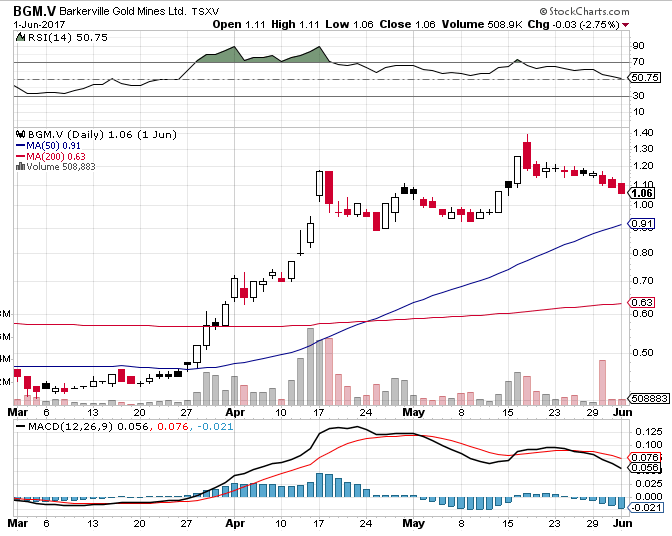Click the red down arrow next to Chg
Image resolution: width=672 pixels, height=536 pixels.
pyautogui.click(x=625, y=25)
